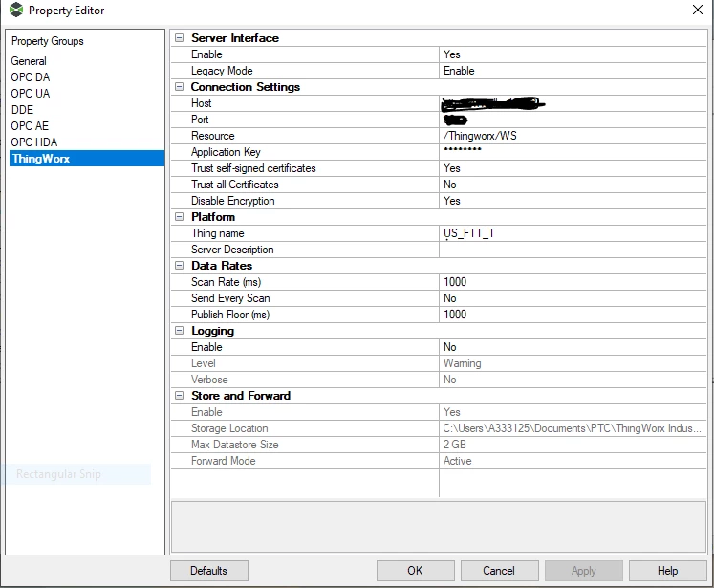Toggle Trust self-signed certificates value
This screenshot has width=714, height=588.
[x=573, y=168]
